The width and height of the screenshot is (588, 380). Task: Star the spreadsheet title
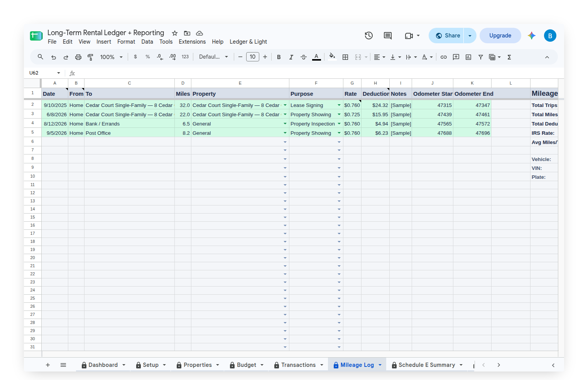coord(175,33)
